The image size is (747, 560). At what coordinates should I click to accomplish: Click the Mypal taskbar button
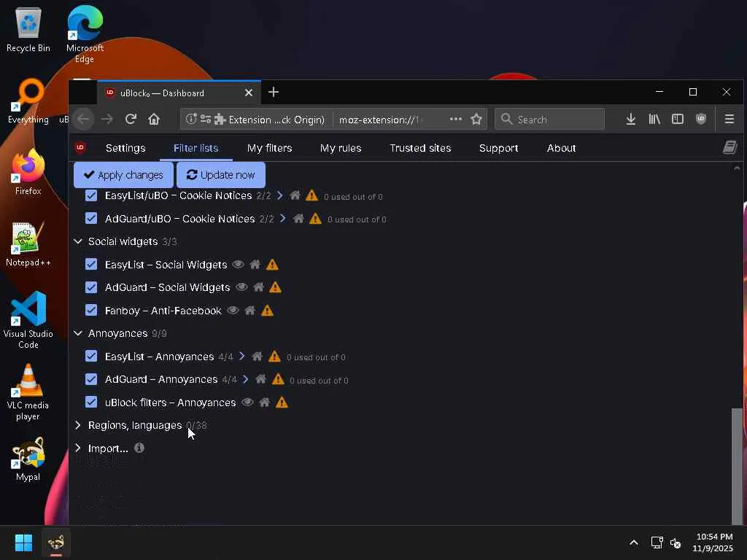click(56, 542)
